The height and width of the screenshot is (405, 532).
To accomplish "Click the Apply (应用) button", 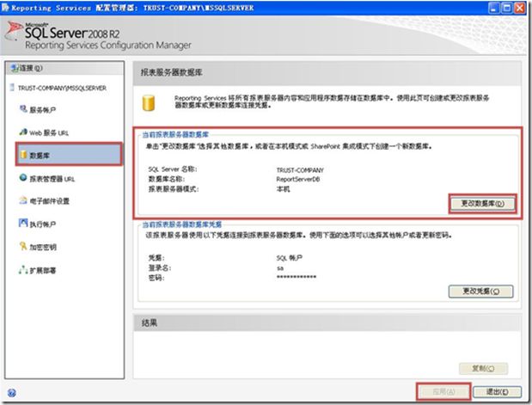I will pos(443,392).
